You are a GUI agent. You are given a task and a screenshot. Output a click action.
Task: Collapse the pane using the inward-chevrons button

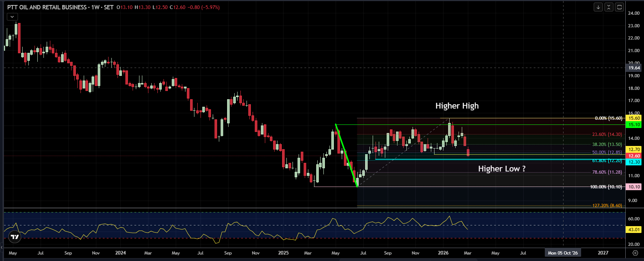pyautogui.click(x=609, y=7)
